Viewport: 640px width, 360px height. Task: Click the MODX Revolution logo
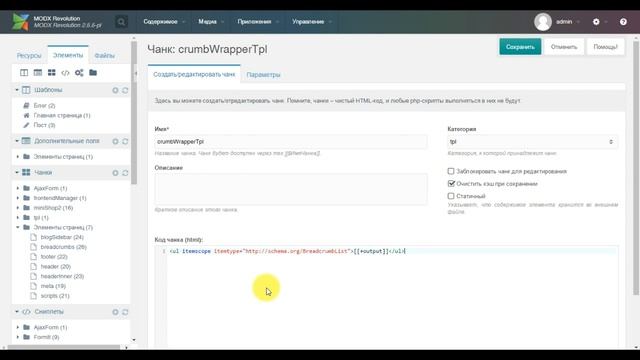20,22
